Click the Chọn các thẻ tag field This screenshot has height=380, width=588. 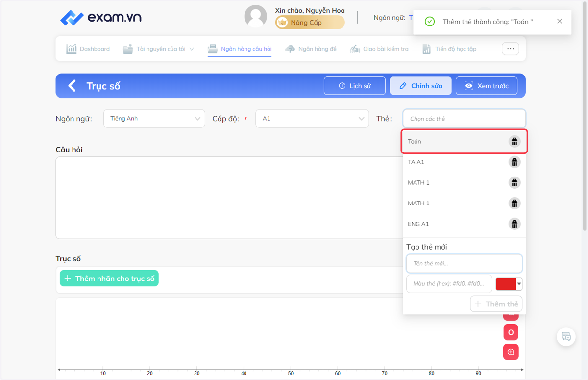[x=464, y=119]
